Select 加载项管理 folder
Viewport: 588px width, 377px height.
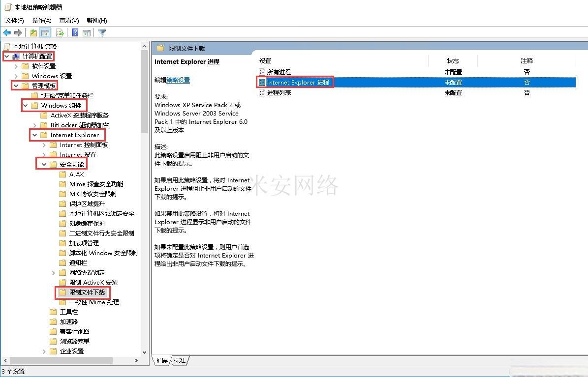(84, 243)
